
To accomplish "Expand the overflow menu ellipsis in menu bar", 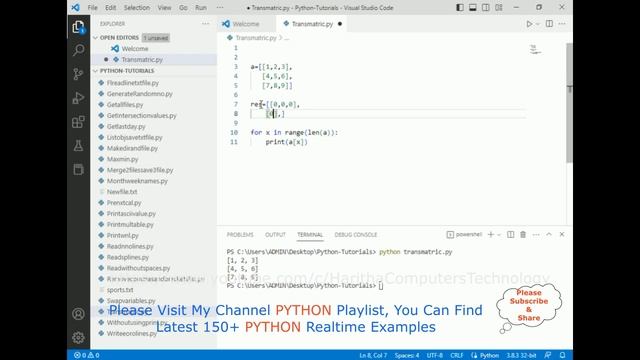I will 220,7.
